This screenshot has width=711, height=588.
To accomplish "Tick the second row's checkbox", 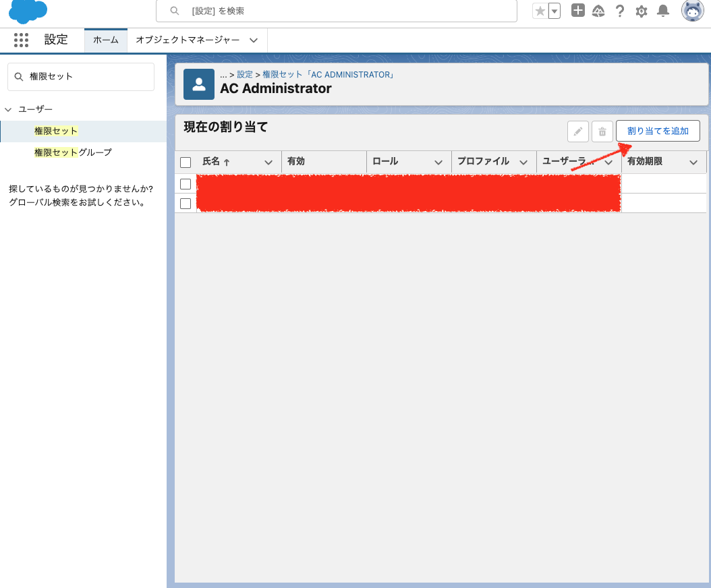I will point(186,203).
